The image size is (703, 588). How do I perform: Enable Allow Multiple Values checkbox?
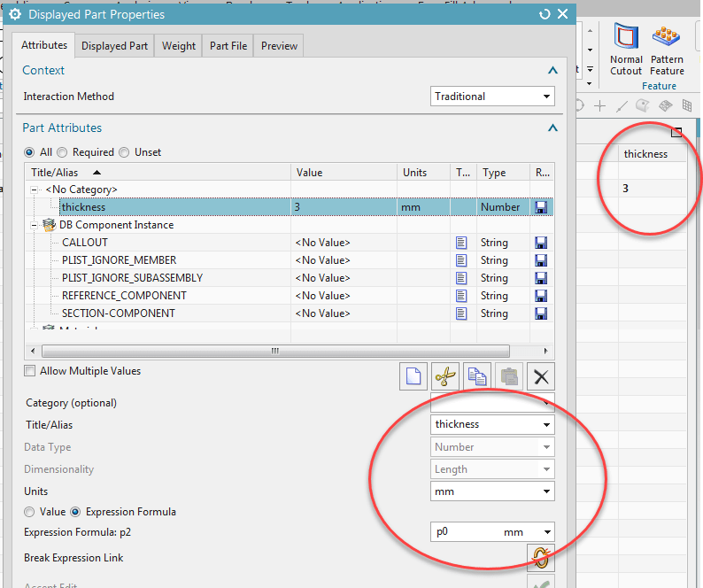[29, 371]
